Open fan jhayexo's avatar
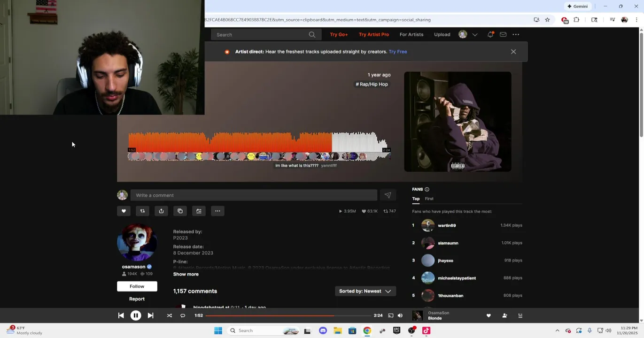Screen dimensions: 644x338 point(428,261)
